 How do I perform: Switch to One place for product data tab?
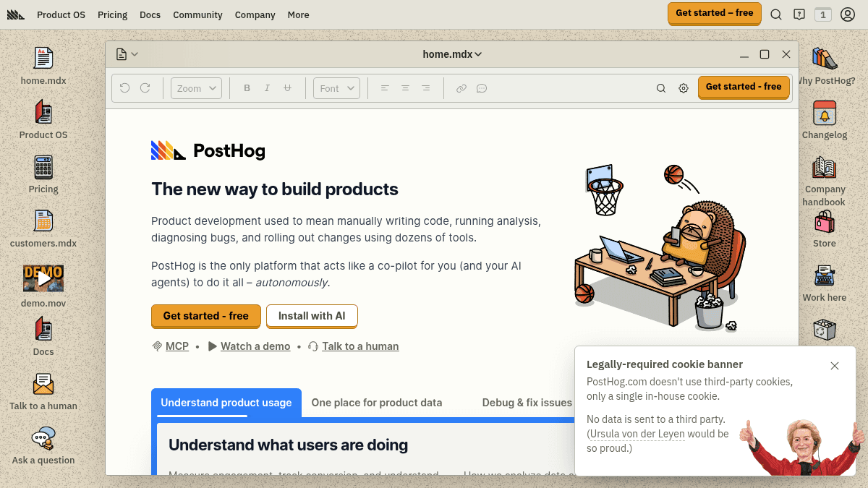click(x=377, y=403)
